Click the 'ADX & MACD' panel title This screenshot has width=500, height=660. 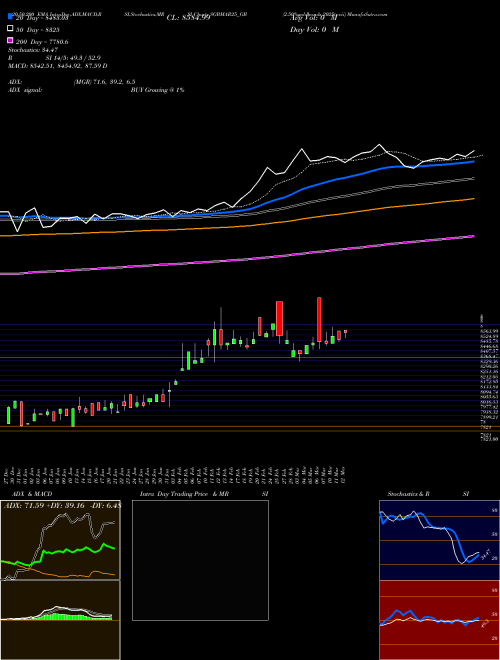coord(32,494)
